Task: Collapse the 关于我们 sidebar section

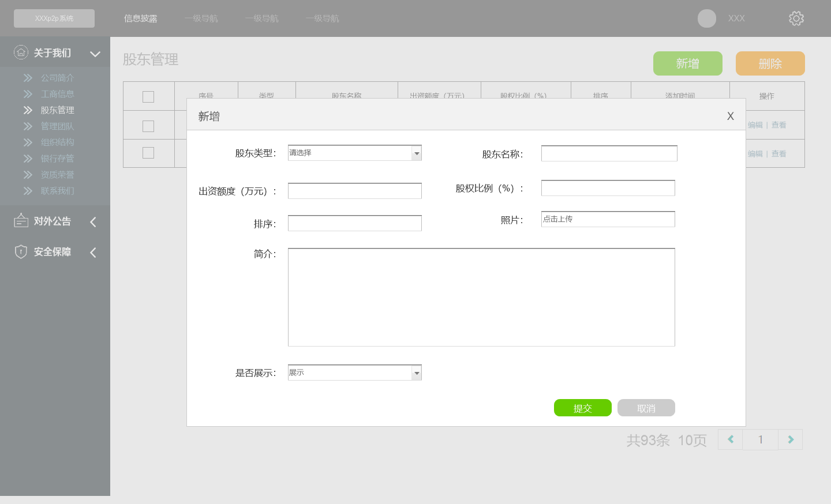Action: [95, 54]
